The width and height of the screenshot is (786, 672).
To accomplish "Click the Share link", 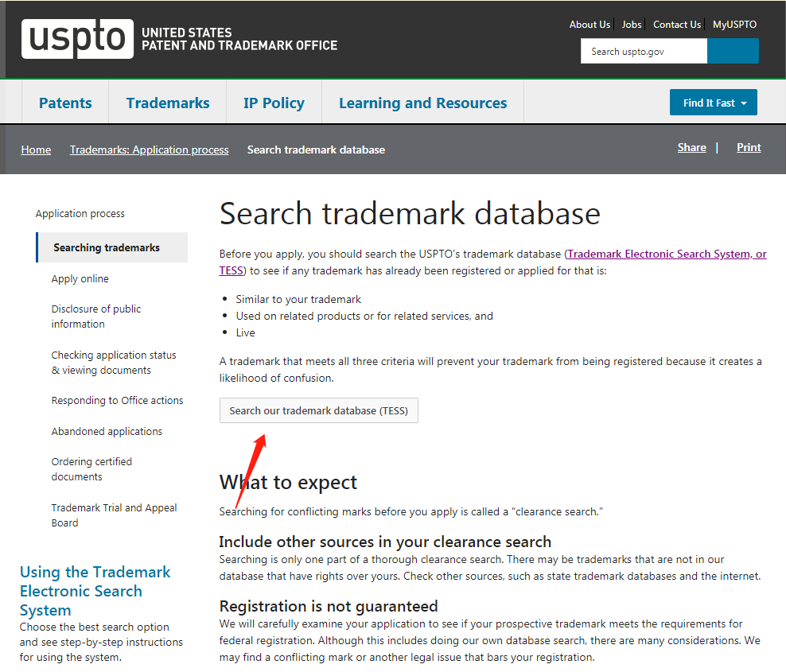I will tap(692, 147).
